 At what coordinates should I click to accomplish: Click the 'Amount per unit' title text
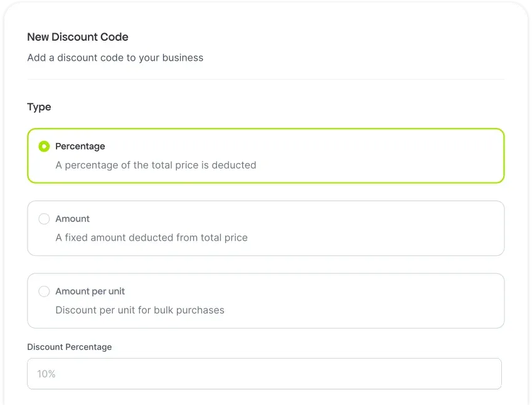tap(90, 292)
